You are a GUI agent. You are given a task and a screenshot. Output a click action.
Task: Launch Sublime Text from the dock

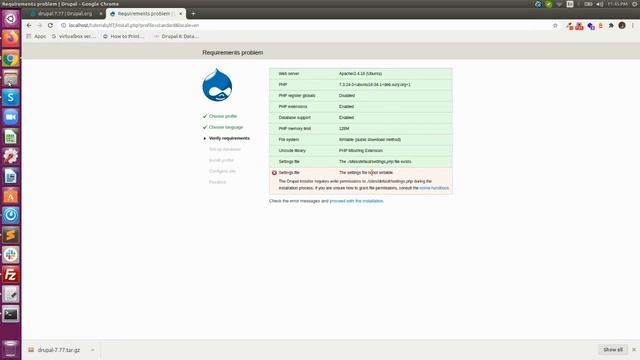11,235
